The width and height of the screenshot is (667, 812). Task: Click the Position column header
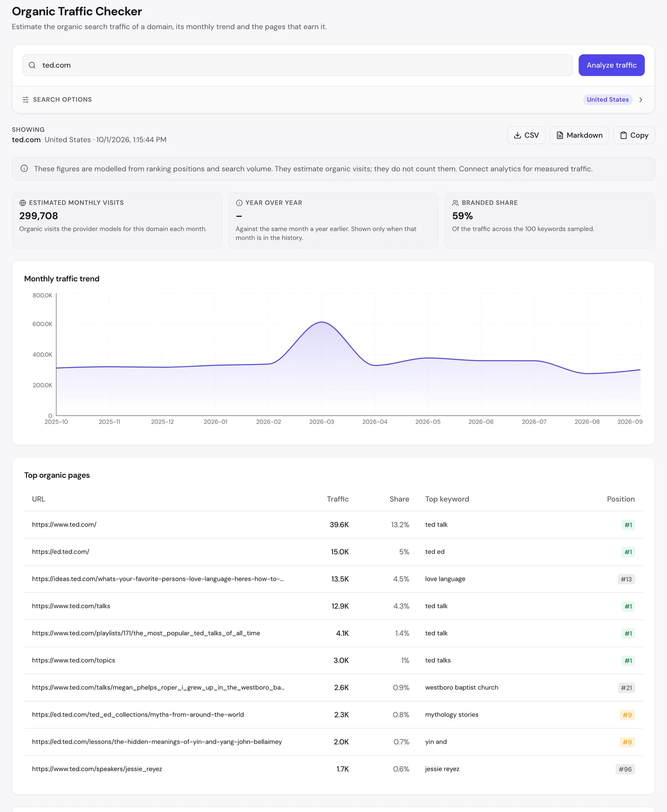coord(621,499)
